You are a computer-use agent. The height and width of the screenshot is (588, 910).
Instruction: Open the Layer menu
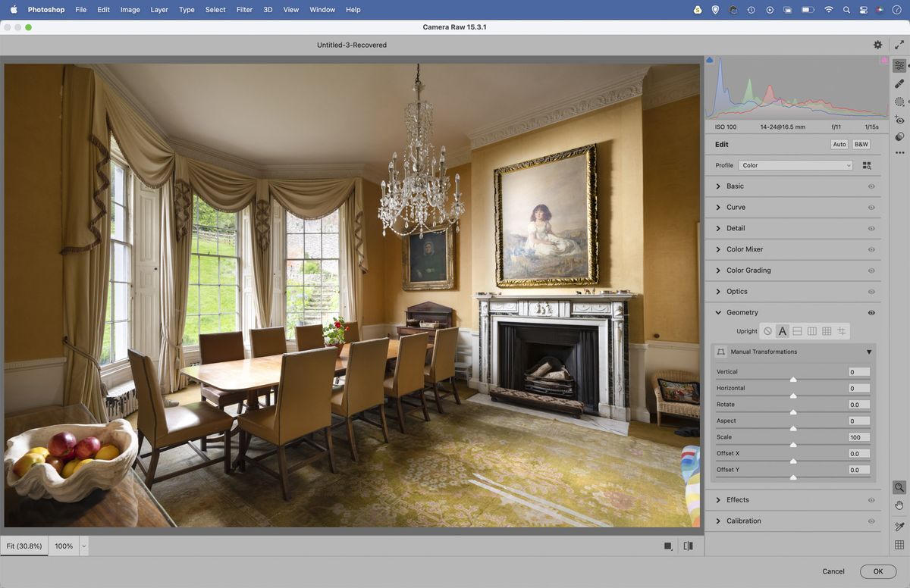click(159, 10)
